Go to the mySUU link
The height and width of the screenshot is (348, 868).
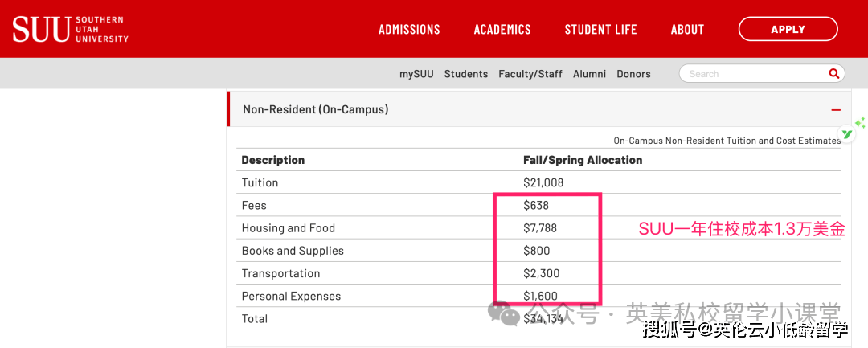[416, 74]
